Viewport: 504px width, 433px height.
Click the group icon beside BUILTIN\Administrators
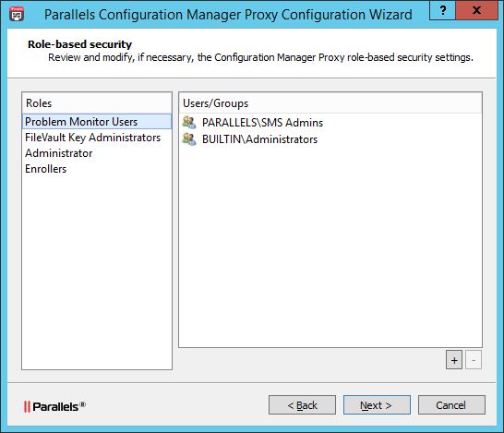pos(189,139)
